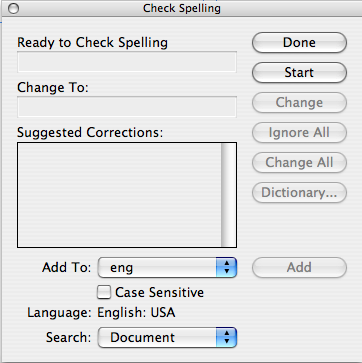Click into the Change To text field

coord(127,107)
